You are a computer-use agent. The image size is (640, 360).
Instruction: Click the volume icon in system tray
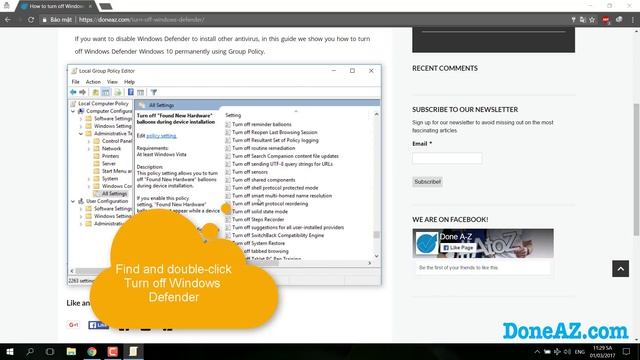tap(567, 352)
